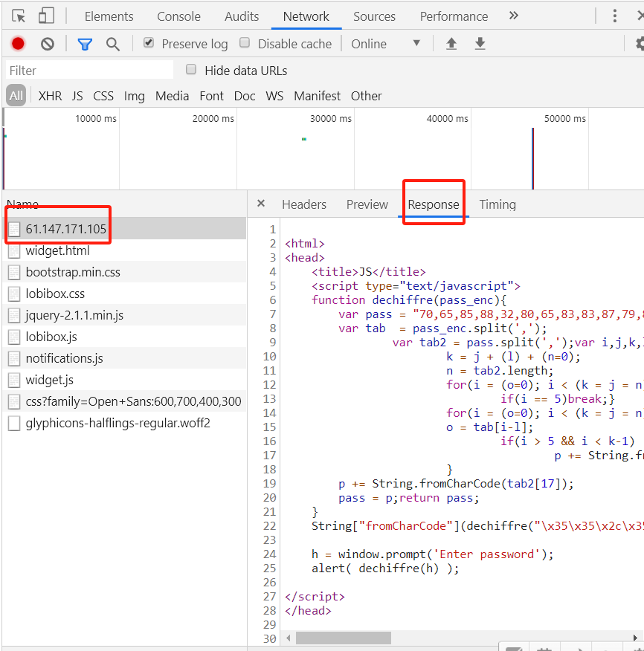Click the Filter text input

90,70
